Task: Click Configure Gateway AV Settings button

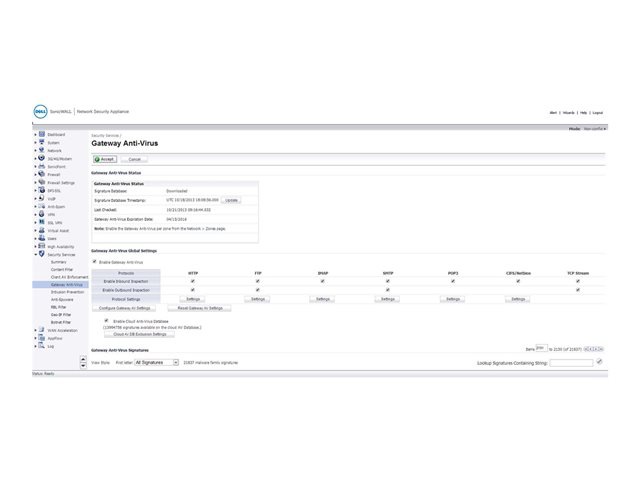Action: 124,308
